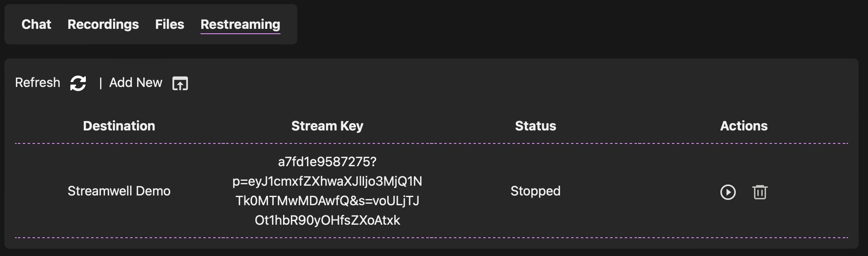
Task: Click the Stopped status text
Action: pos(535,191)
